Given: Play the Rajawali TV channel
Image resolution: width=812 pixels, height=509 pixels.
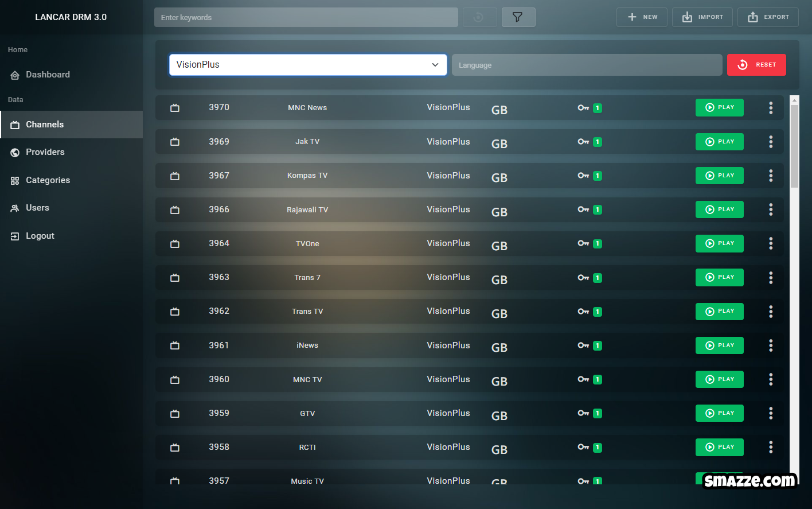Looking at the screenshot, I should coord(719,209).
